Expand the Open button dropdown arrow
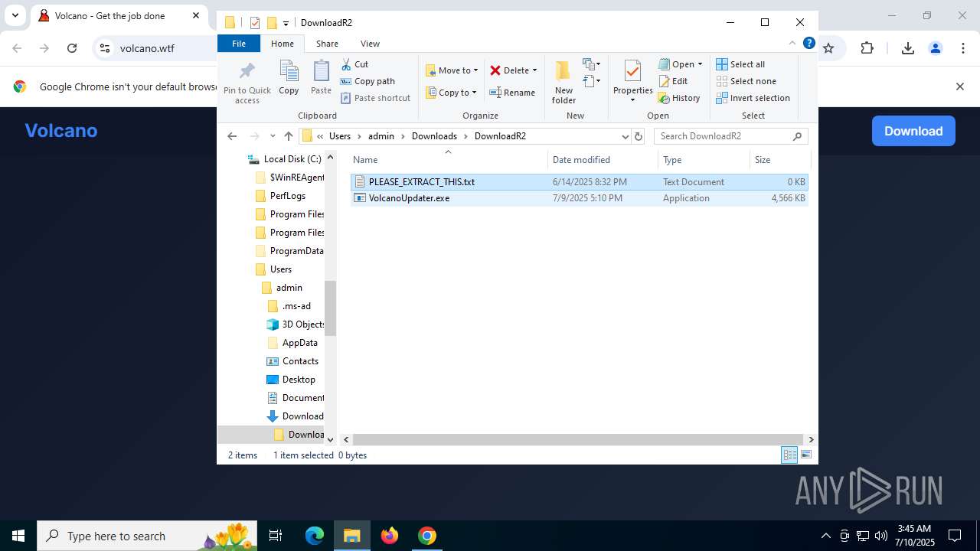 pyautogui.click(x=700, y=64)
